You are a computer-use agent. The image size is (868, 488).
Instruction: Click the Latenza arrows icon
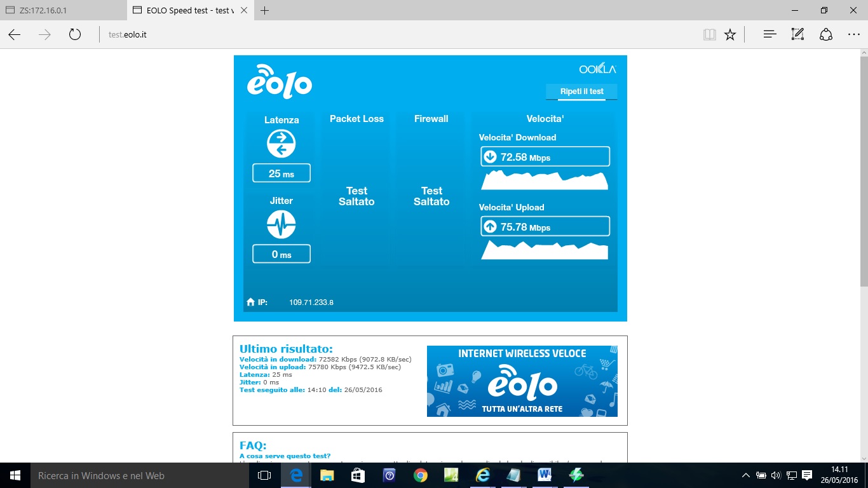point(281,144)
